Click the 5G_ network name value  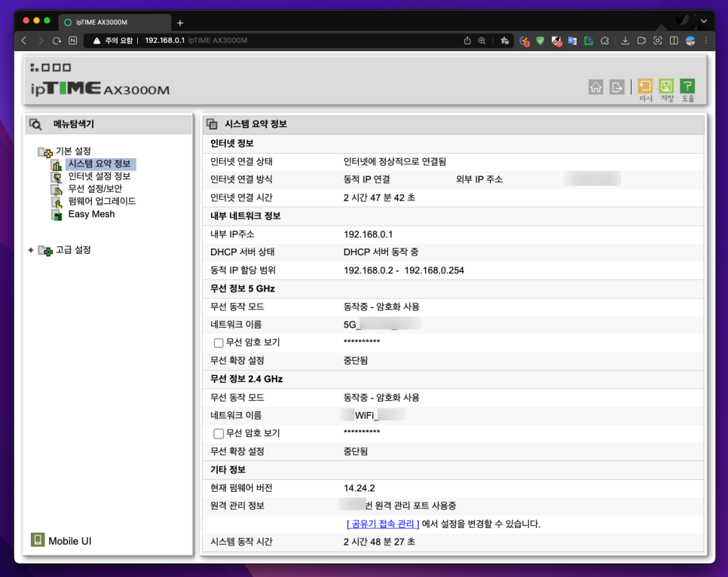pyautogui.click(x=382, y=325)
